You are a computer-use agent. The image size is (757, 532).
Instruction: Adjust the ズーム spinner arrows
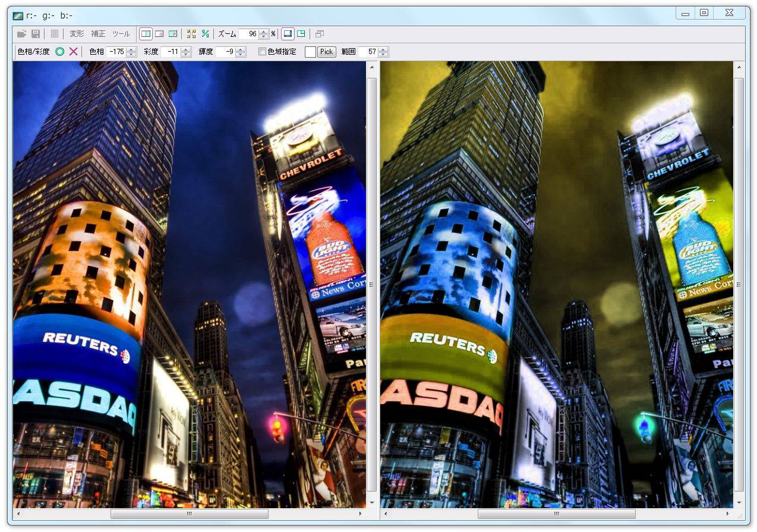[x=264, y=34]
